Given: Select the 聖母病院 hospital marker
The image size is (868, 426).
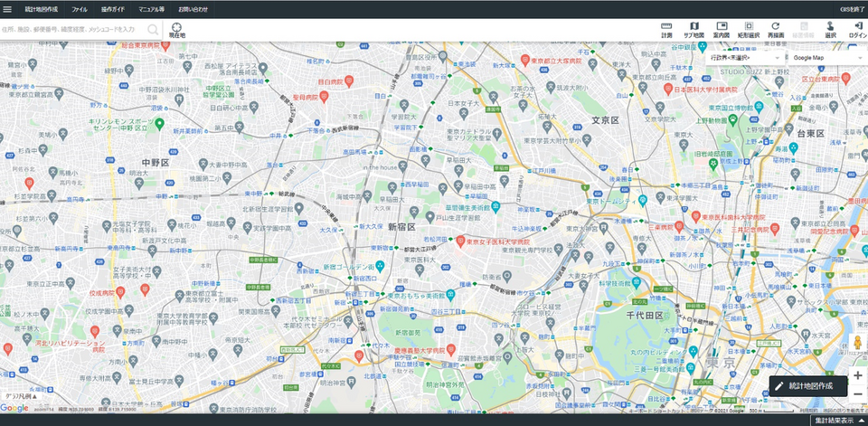Looking at the screenshot, I should pos(324,96).
